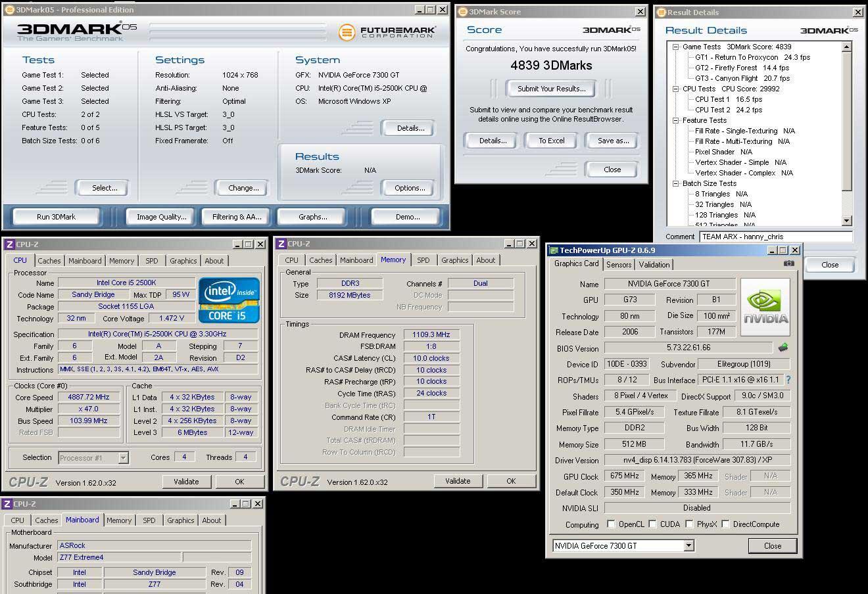
Task: Open the Graphics tab in CPU-Z Mainboard window
Action: (x=181, y=520)
